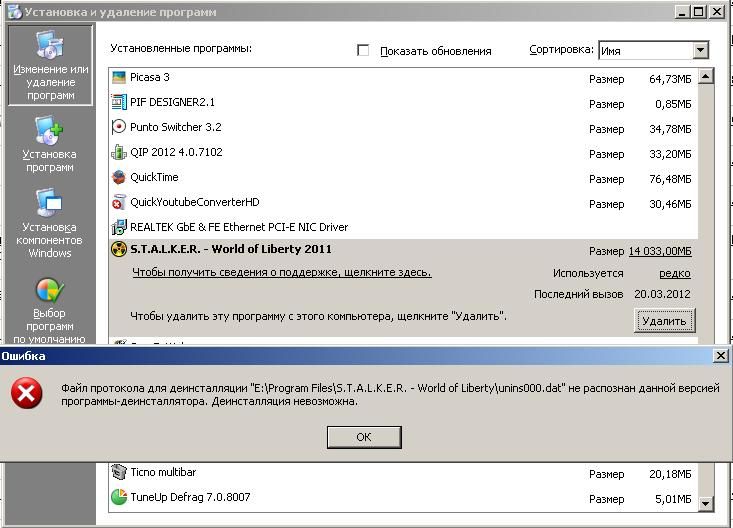Click the QIP 2012 program icon
733x528 pixels.
click(119, 152)
